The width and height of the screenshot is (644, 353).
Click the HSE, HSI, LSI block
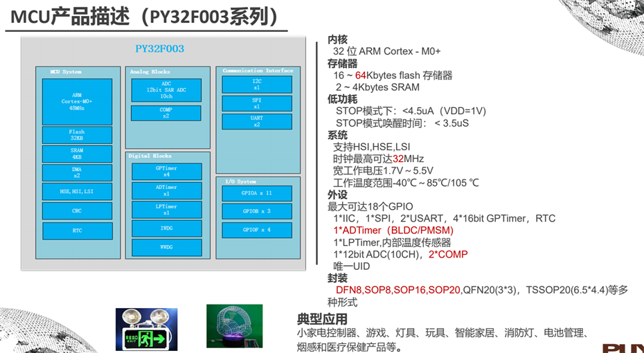[x=77, y=191]
